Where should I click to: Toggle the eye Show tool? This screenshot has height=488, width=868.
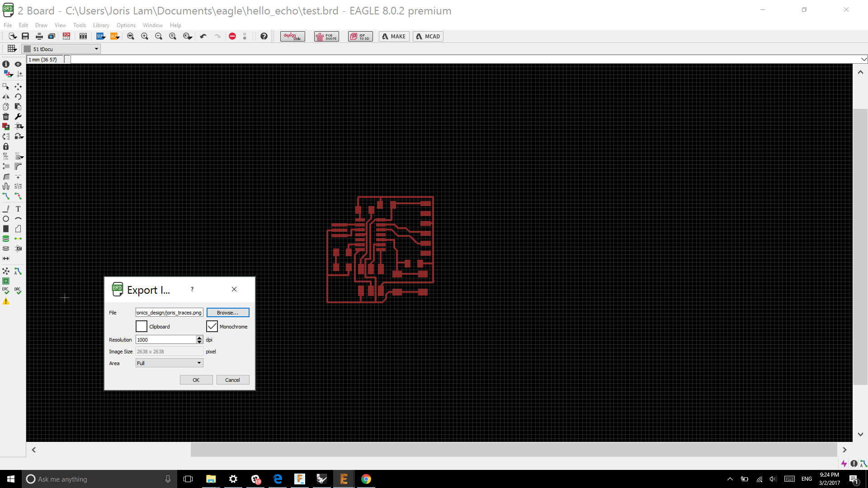pos(18,64)
